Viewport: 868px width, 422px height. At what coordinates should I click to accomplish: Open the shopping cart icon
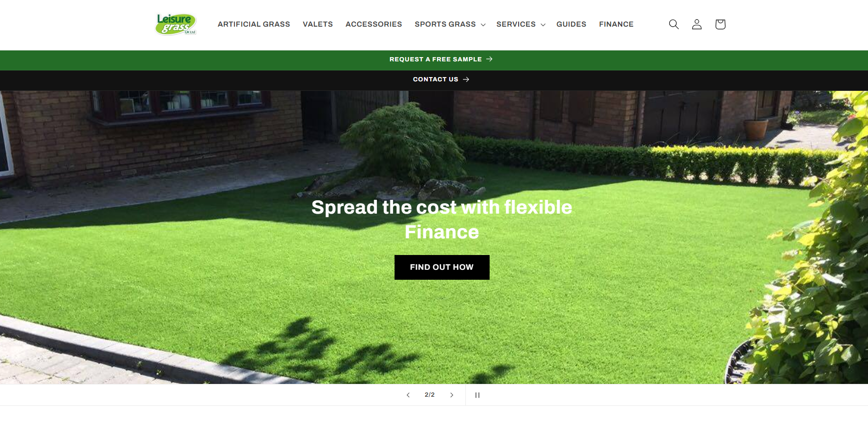[x=720, y=24]
